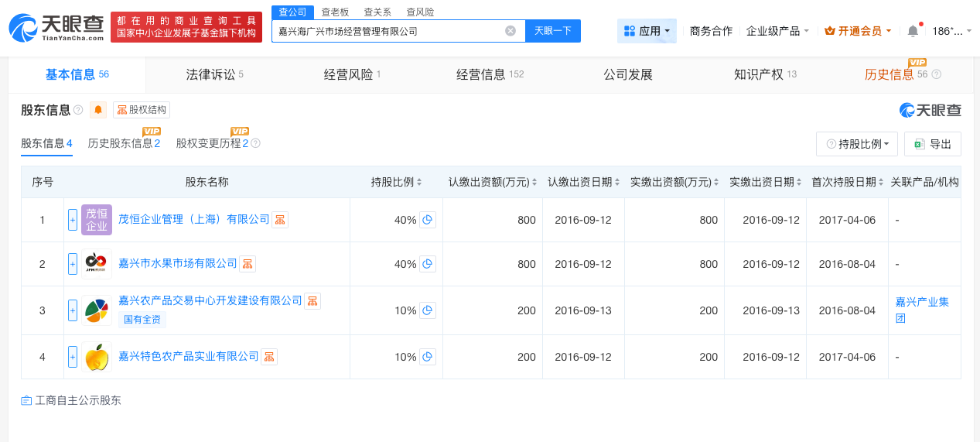Open 嘉兴农产品交易中心开发建设有限公司 link

pyautogui.click(x=210, y=301)
